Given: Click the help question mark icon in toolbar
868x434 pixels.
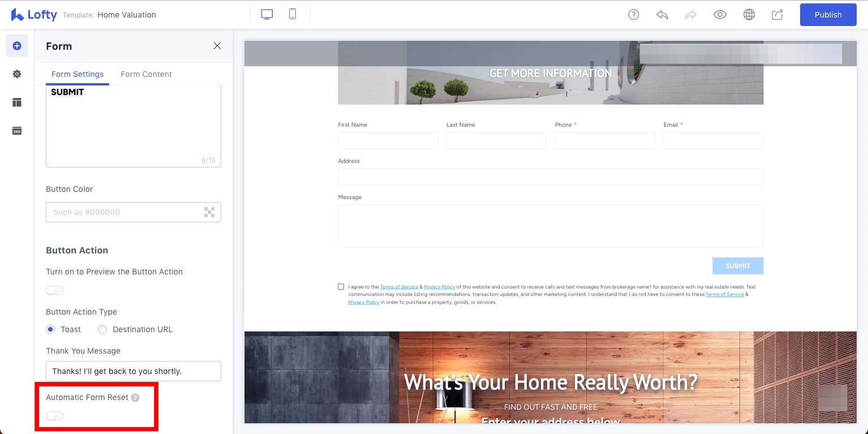Looking at the screenshot, I should [634, 15].
